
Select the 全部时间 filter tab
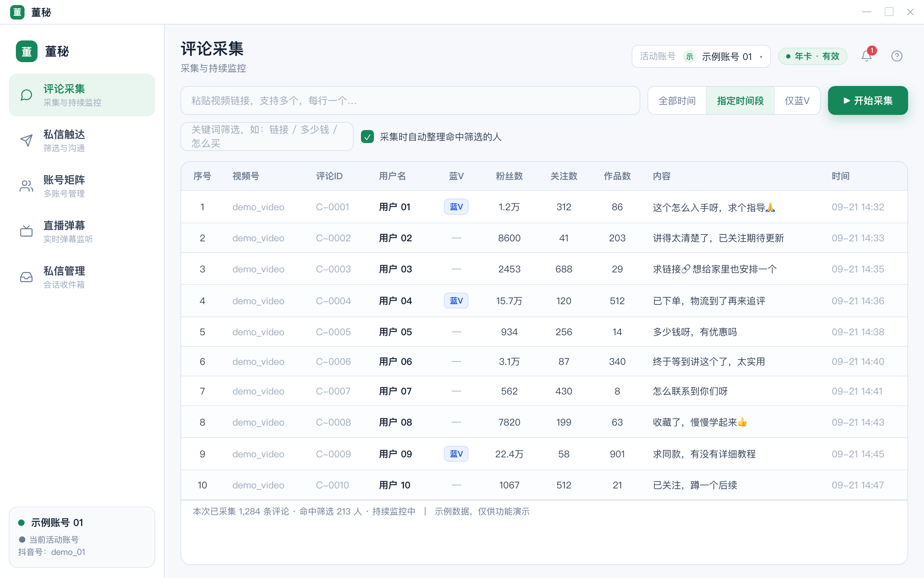(x=677, y=100)
